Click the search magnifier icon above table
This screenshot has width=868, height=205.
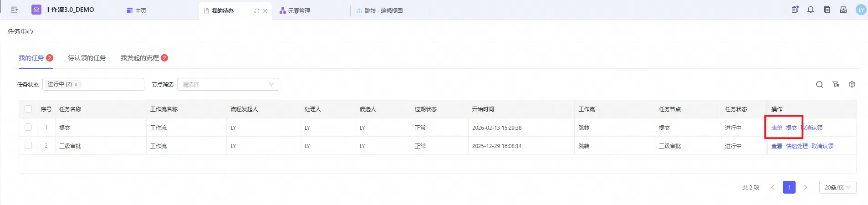pos(819,85)
